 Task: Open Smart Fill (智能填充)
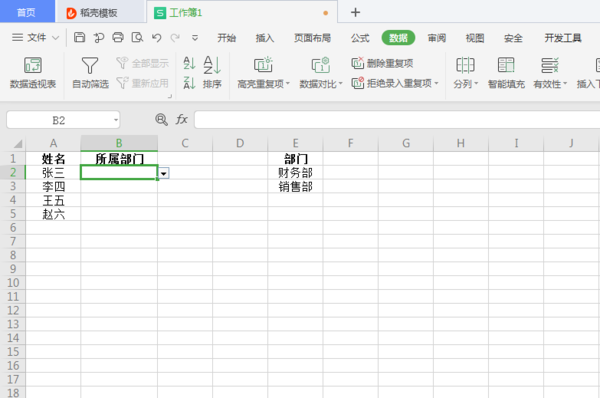506,73
